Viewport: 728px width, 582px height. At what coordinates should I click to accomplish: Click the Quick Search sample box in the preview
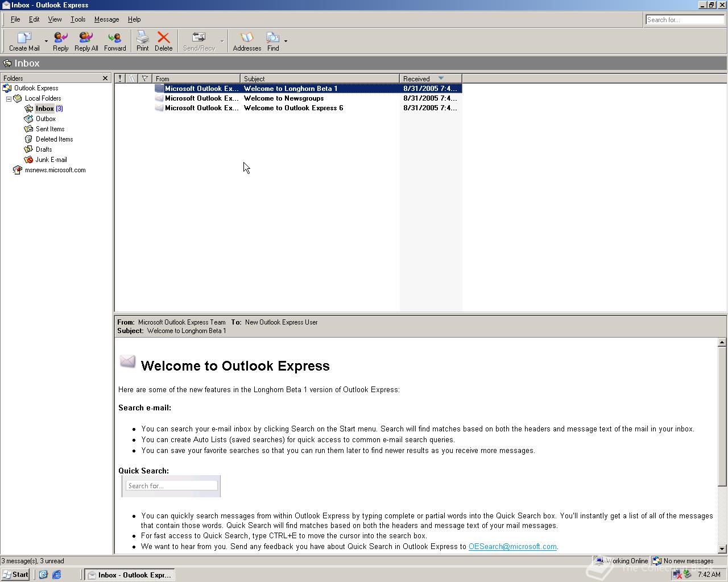(x=171, y=486)
